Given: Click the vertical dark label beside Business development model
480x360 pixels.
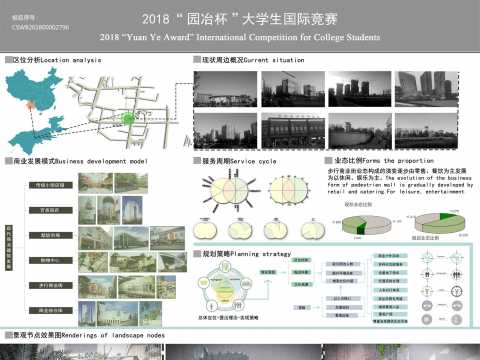Looking at the screenshot, I should pos(9,248).
